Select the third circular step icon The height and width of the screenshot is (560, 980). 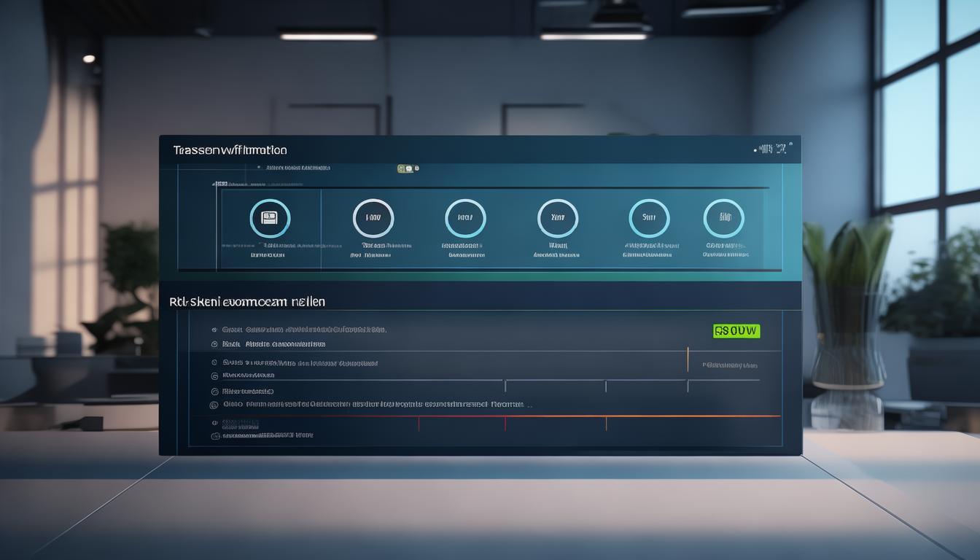pos(465,218)
